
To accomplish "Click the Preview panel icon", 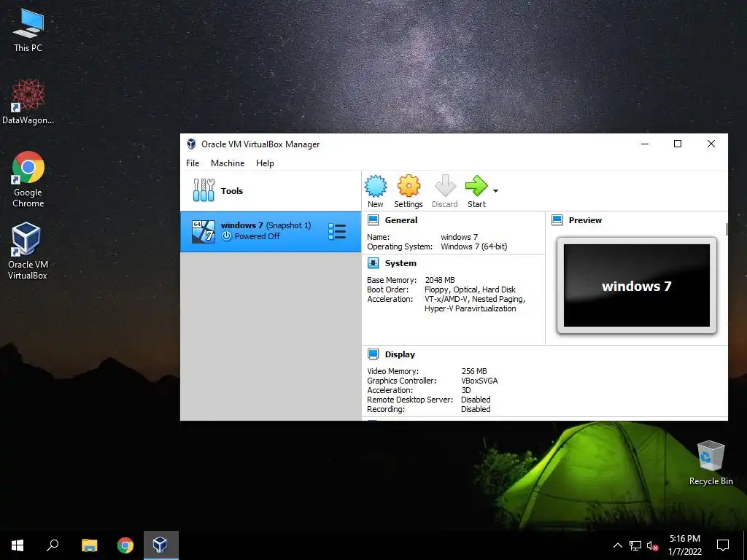I will tap(557, 220).
